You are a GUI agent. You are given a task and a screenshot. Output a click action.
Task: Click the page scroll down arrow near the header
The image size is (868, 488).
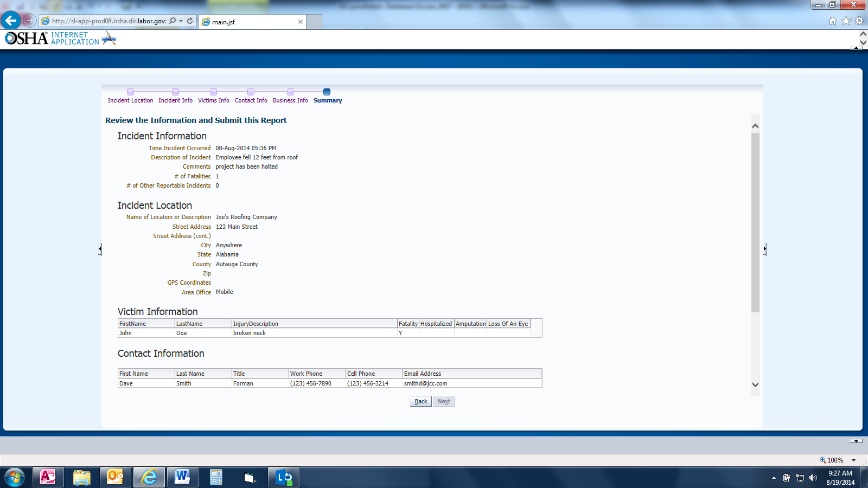tap(863, 42)
